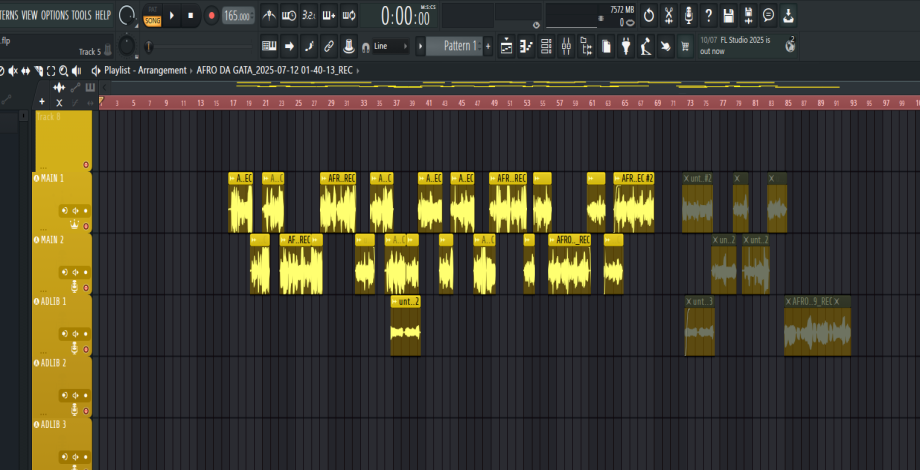Open the tempo tapper icon

(x=646, y=46)
